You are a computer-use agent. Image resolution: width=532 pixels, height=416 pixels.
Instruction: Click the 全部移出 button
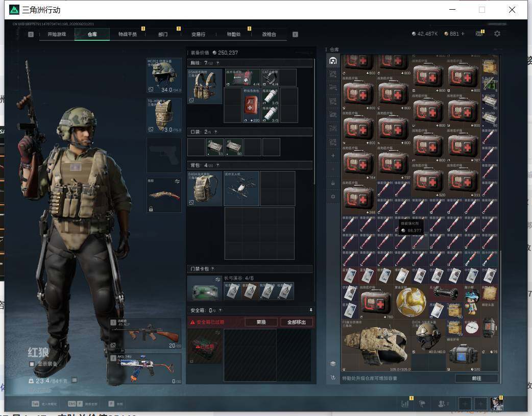(x=297, y=322)
